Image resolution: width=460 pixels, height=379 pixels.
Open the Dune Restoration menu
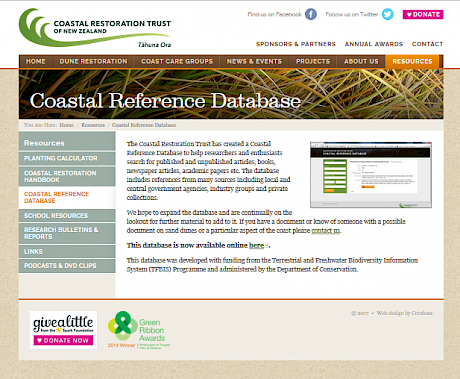pyautogui.click(x=93, y=62)
